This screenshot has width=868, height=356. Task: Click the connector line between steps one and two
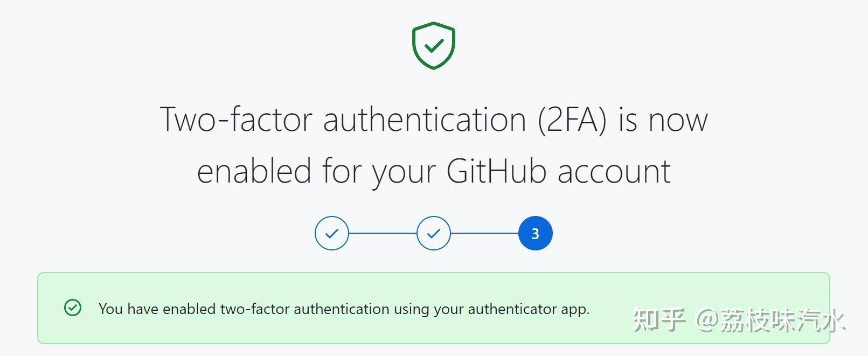[383, 233]
